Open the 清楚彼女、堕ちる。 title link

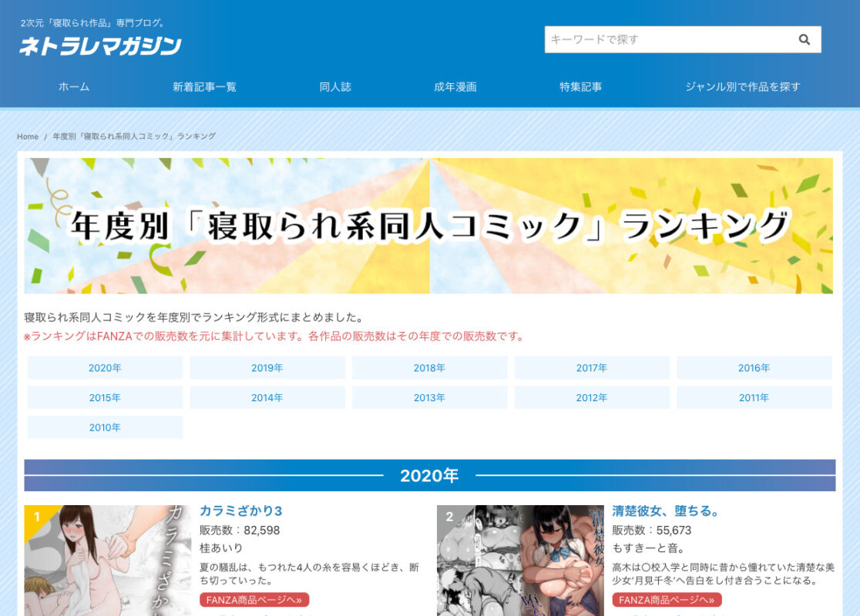point(666,511)
